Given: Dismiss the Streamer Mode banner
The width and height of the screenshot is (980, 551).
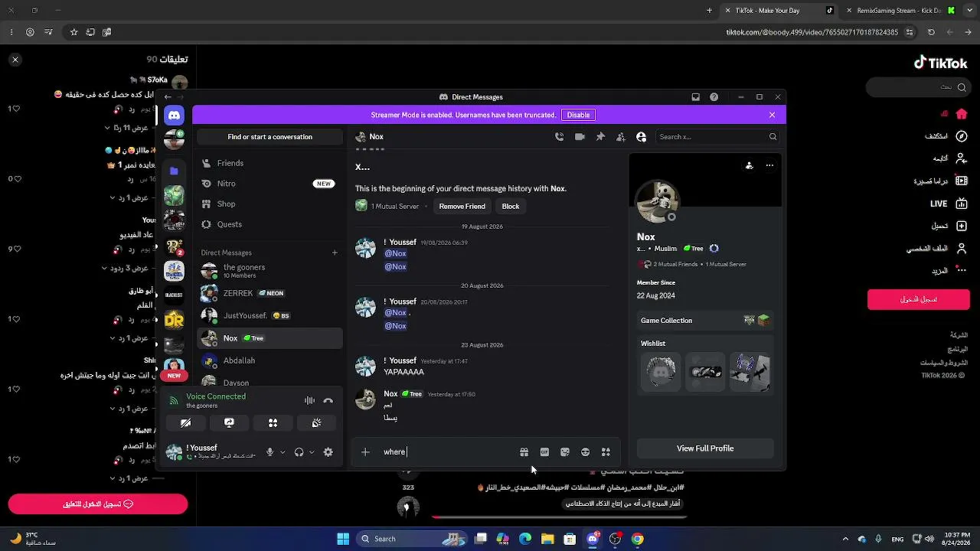Looking at the screenshot, I should [772, 115].
